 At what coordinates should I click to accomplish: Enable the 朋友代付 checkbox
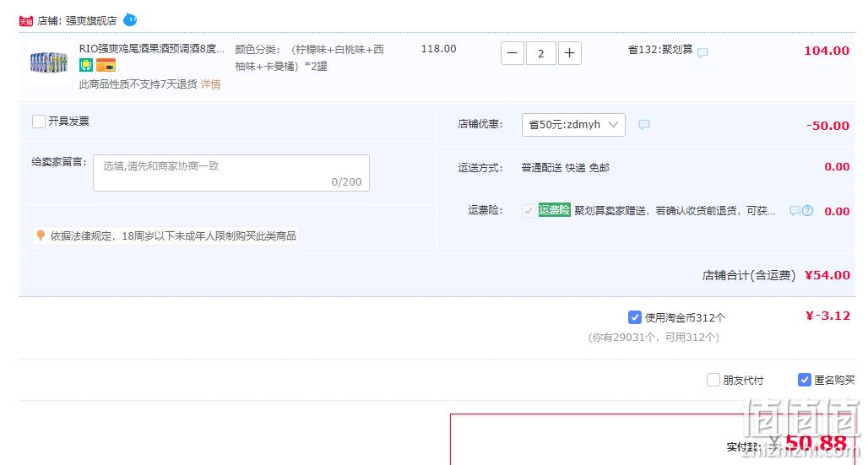[713, 380]
